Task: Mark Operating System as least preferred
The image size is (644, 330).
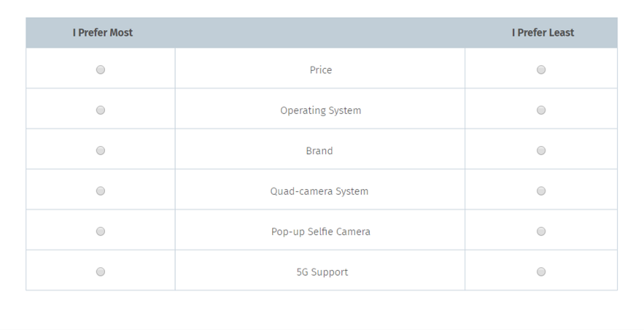Action: (x=541, y=110)
